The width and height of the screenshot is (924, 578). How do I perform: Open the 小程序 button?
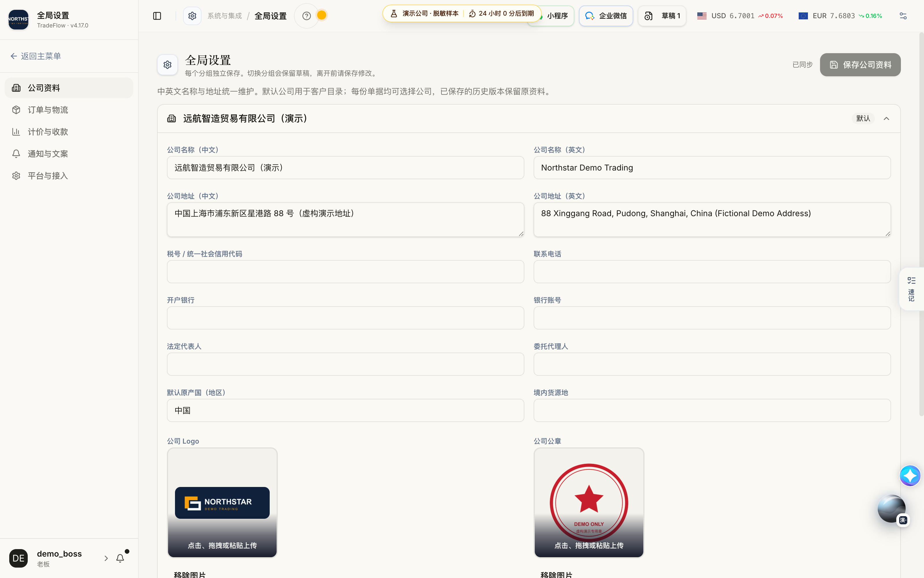point(557,16)
